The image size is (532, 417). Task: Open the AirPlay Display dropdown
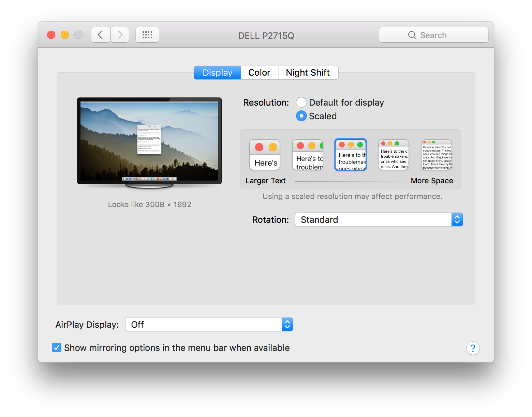(x=209, y=324)
